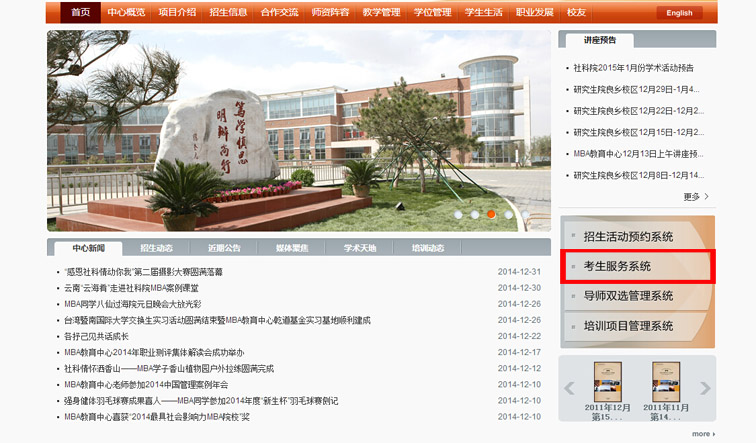756x443 pixels.
Task: Open the 2011年11月 issue thumbnail
Action: tap(667, 382)
